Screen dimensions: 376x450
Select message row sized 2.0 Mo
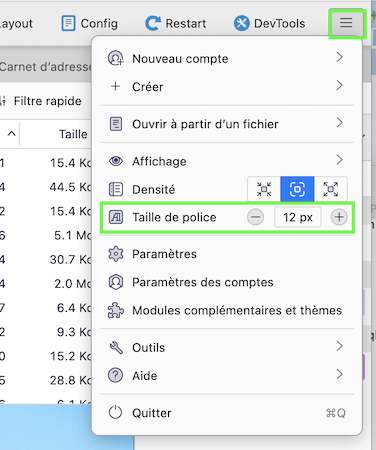46,284
